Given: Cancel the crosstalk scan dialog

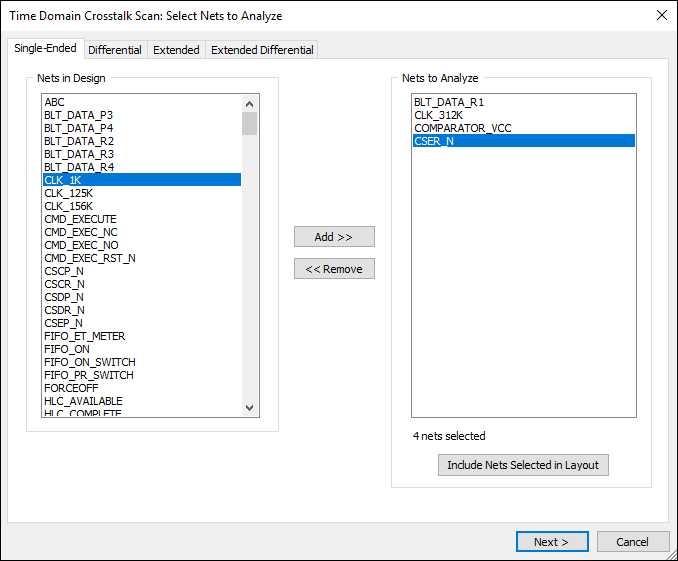Looking at the screenshot, I should [632, 541].
